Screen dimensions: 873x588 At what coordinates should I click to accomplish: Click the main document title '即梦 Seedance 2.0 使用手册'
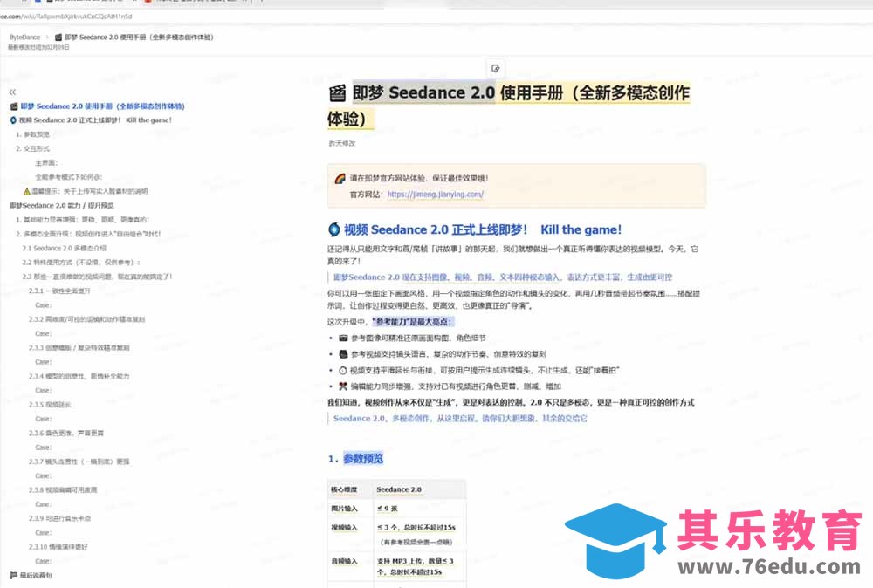click(508, 106)
